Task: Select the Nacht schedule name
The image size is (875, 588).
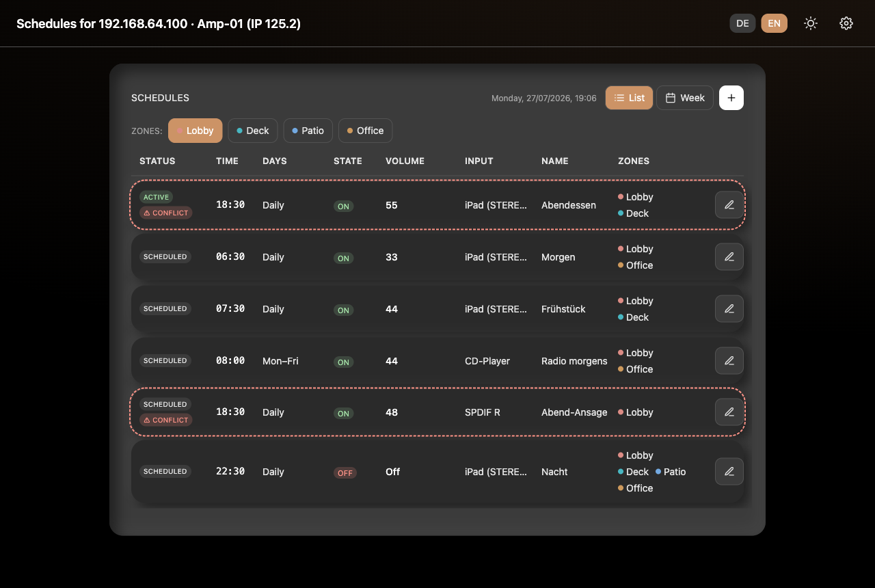Action: coord(554,472)
